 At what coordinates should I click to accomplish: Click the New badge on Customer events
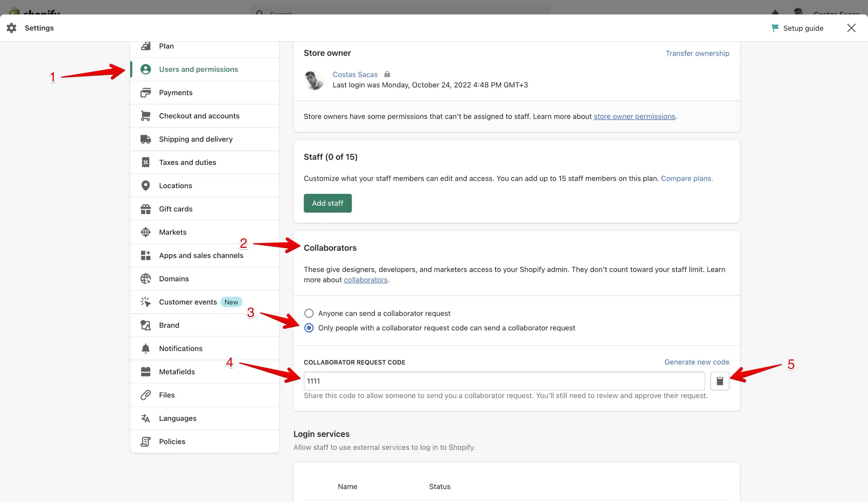pos(231,302)
